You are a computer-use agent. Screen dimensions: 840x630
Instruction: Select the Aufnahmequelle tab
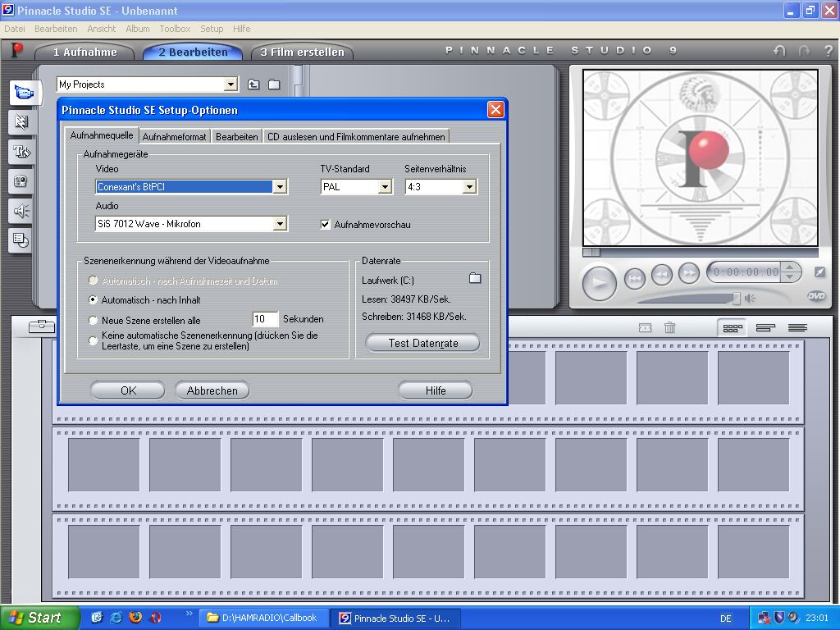[102, 135]
